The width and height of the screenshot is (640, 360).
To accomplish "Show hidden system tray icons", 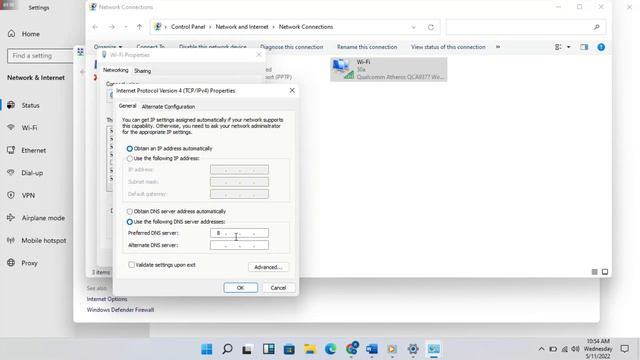I will pos(541,349).
